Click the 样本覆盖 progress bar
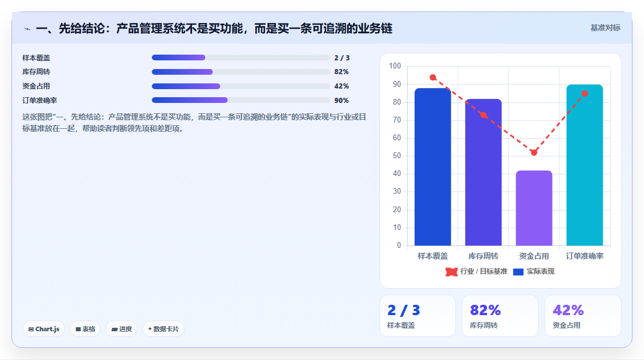This screenshot has width=644, height=360. [x=241, y=58]
